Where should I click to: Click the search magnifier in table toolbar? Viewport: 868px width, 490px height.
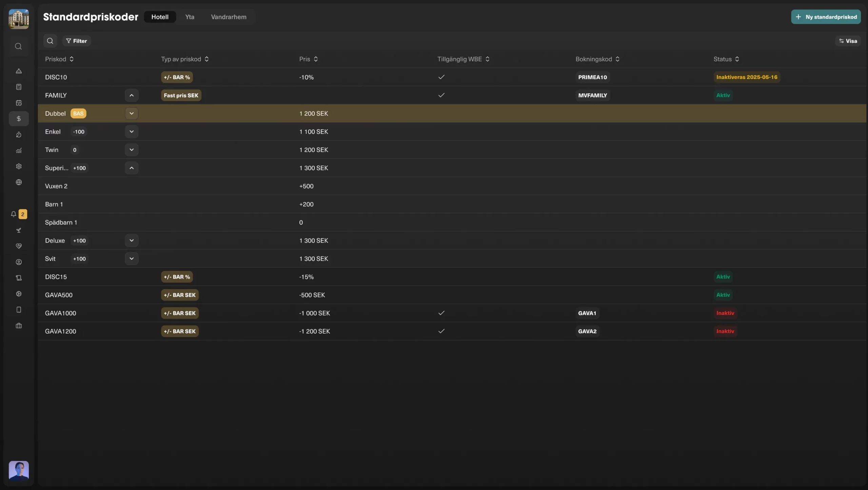click(50, 41)
